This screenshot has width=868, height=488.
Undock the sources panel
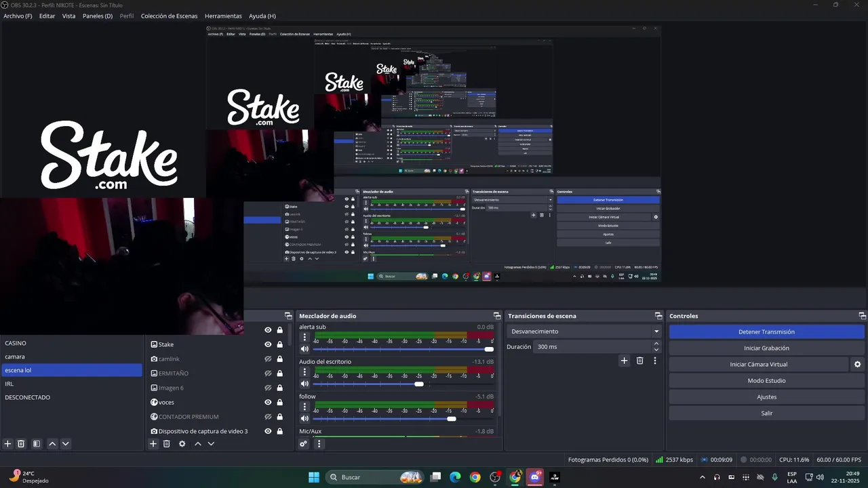[x=288, y=316]
